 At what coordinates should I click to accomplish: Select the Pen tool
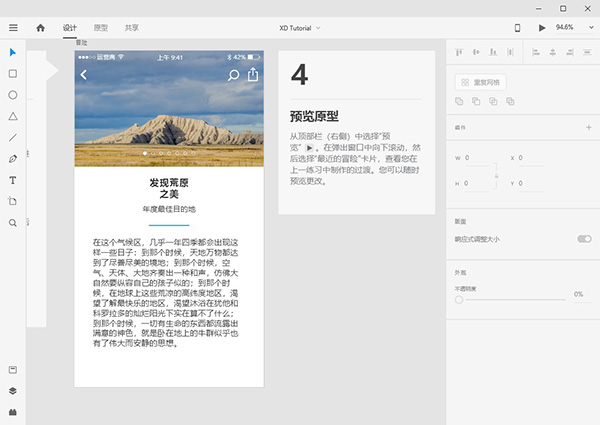point(13,159)
